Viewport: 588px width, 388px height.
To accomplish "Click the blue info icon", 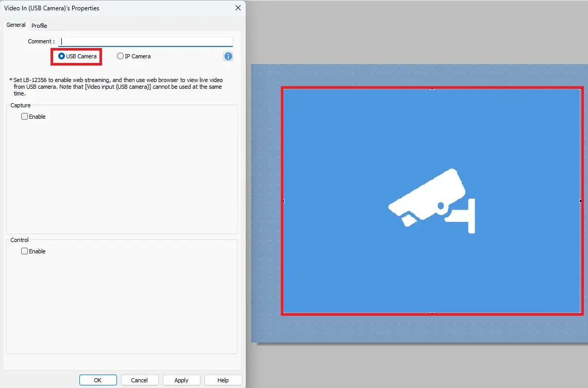I will click(228, 56).
